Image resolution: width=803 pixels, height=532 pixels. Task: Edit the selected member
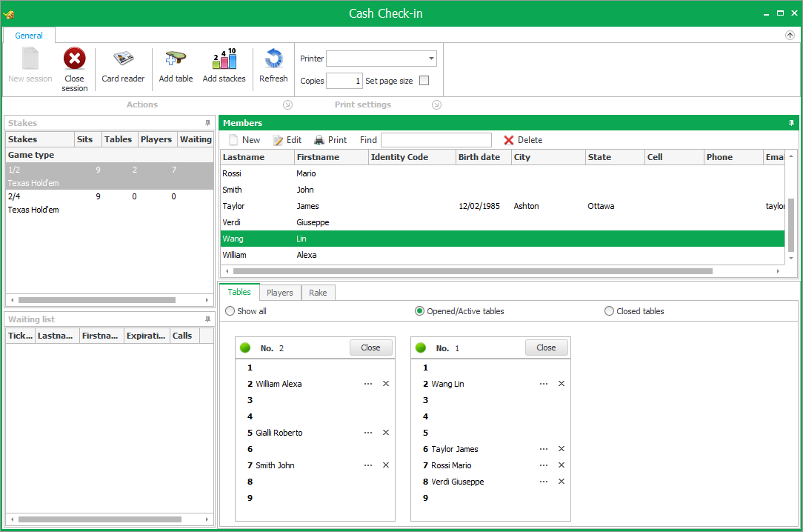tap(287, 140)
